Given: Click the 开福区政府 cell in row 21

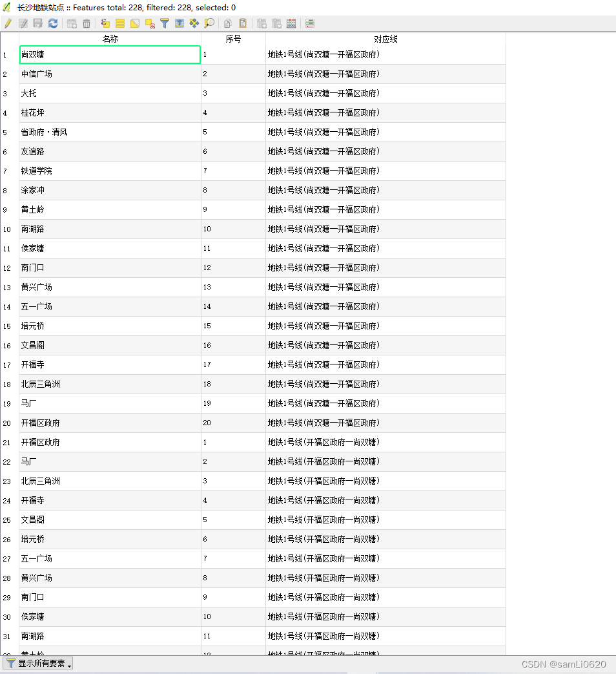Looking at the screenshot, I should (x=110, y=442).
